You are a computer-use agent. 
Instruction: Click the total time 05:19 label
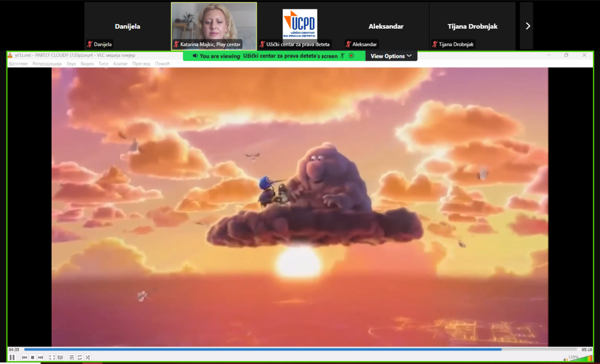click(586, 349)
